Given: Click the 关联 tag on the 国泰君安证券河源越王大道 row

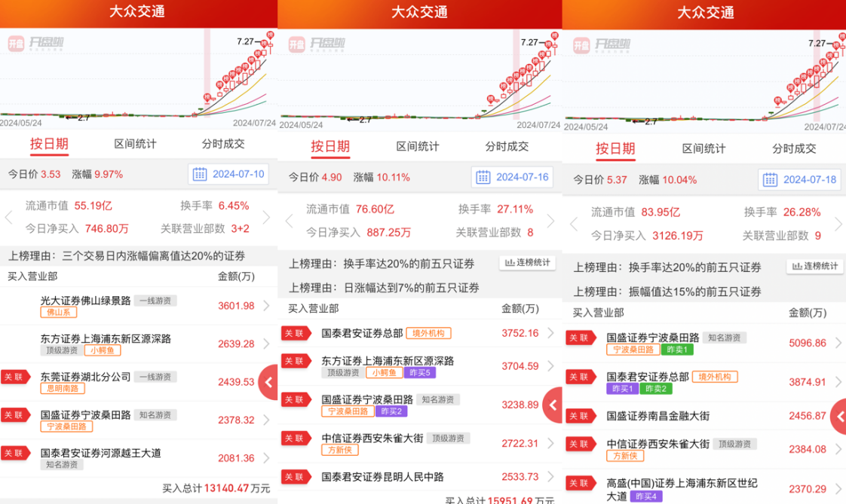Looking at the screenshot, I should (x=15, y=453).
